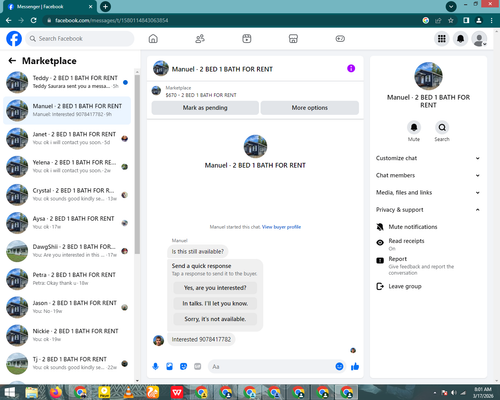Open the Windows Start menu
Image resolution: width=500 pixels, height=400 pixels.
point(9,392)
